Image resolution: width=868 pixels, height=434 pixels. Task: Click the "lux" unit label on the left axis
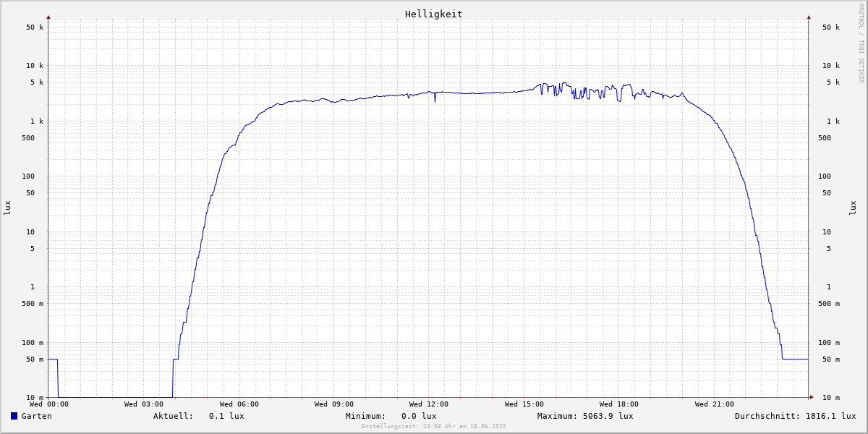tap(7, 208)
